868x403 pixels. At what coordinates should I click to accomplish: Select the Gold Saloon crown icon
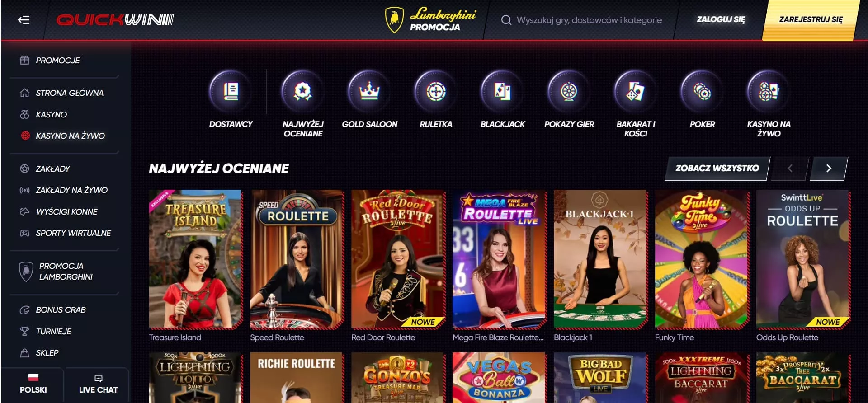pos(369,92)
